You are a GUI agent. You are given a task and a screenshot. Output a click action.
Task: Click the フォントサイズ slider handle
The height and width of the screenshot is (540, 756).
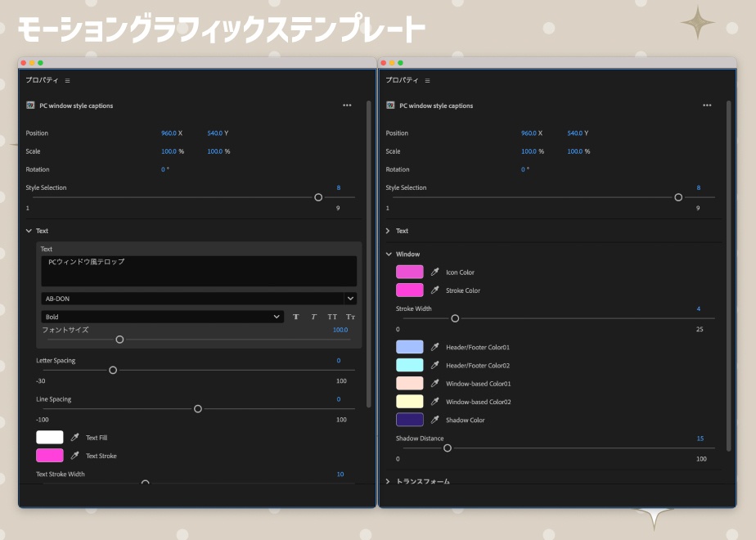pos(119,340)
